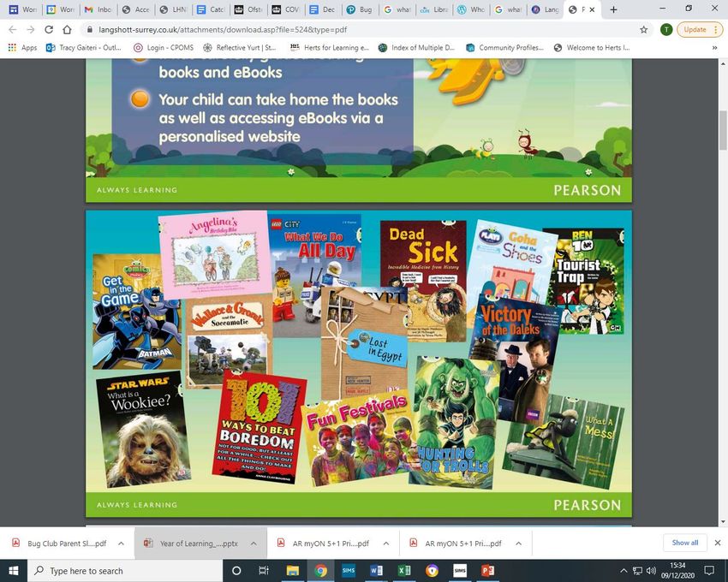Switch to the COV tab
Viewport: 728px width, 582px height.
pyautogui.click(x=285, y=9)
